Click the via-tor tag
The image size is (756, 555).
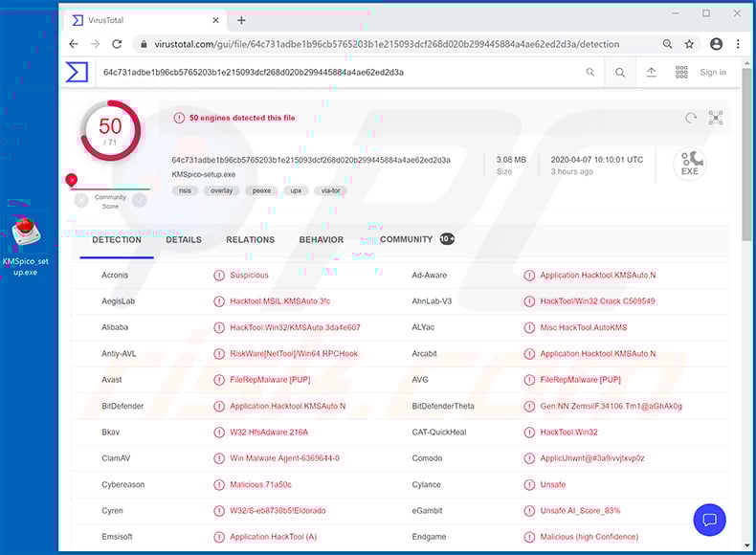[330, 191]
